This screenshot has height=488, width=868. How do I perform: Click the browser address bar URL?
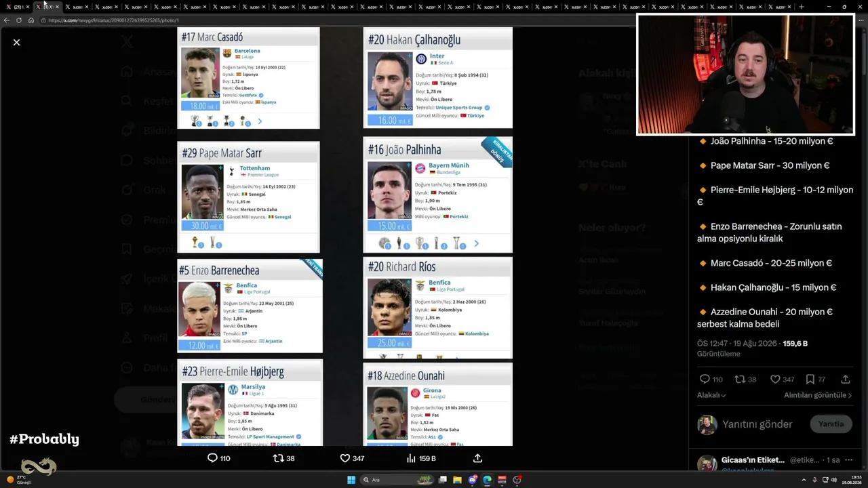(114, 20)
